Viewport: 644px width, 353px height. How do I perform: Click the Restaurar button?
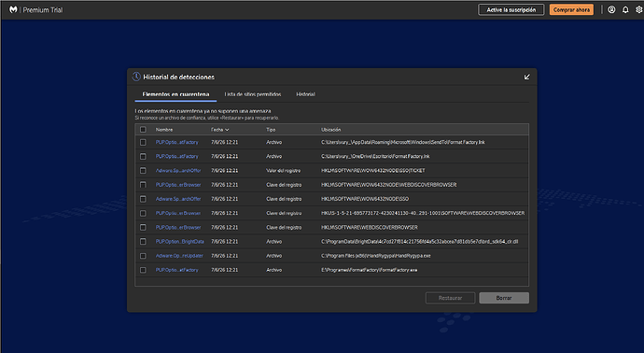tap(450, 298)
